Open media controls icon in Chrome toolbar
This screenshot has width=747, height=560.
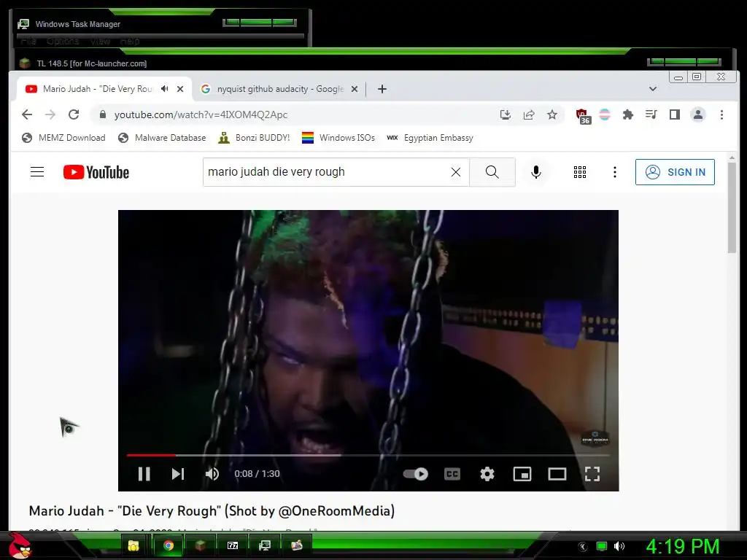[651, 114]
